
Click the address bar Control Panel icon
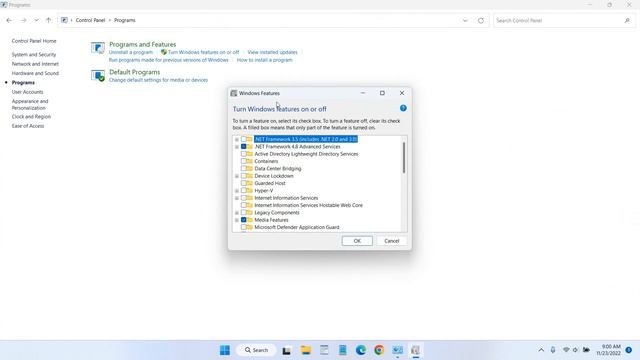click(x=64, y=20)
